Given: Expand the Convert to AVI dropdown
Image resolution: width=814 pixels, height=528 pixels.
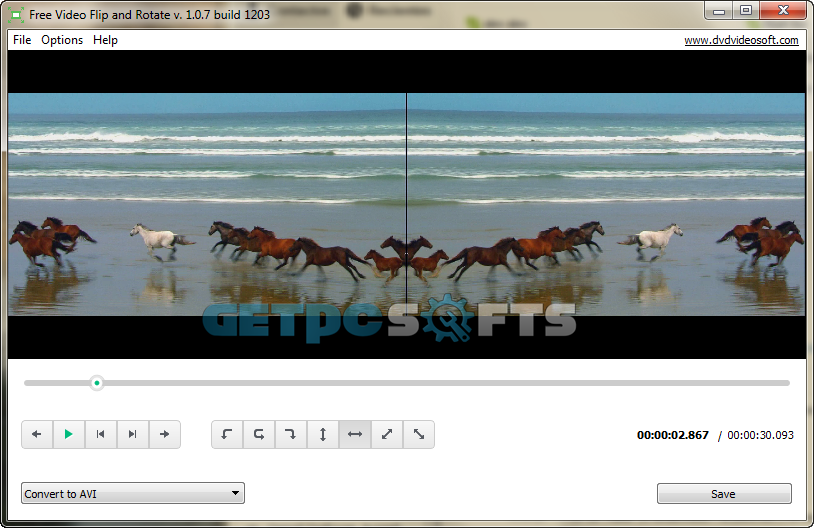Looking at the screenshot, I should click(x=133, y=493).
